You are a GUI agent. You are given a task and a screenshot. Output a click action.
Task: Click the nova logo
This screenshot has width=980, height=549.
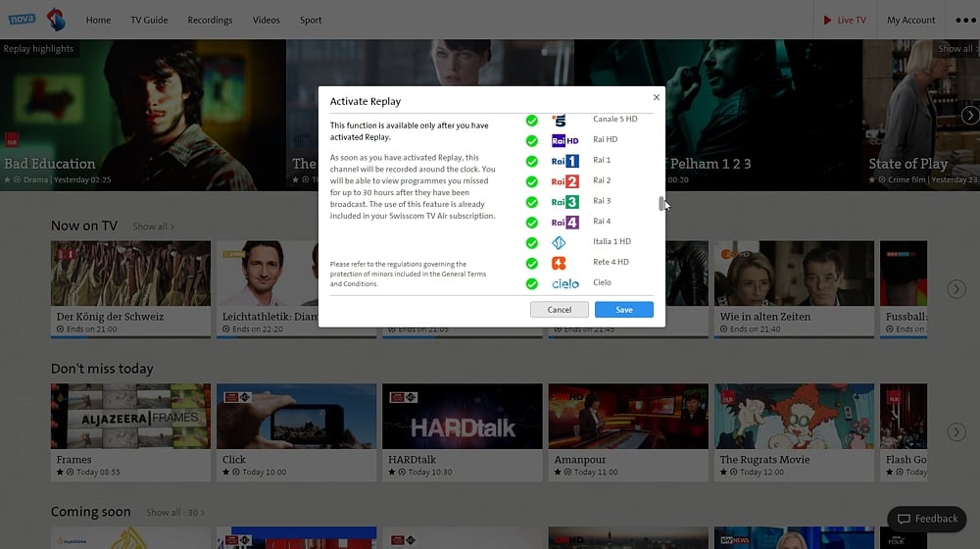pyautogui.click(x=22, y=19)
